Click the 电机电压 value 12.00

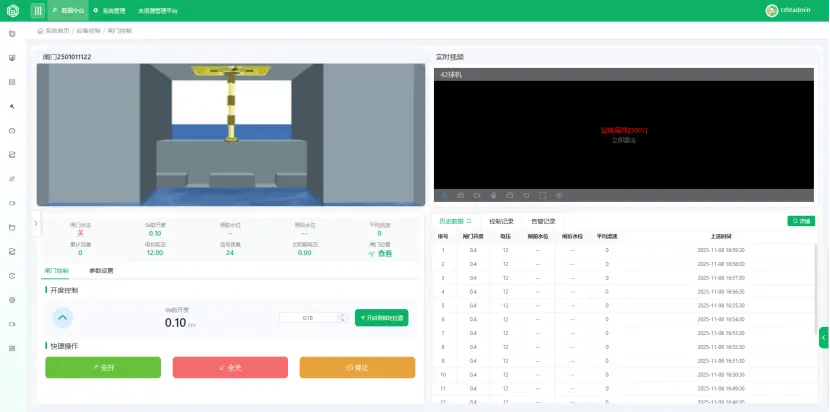pyautogui.click(x=155, y=253)
